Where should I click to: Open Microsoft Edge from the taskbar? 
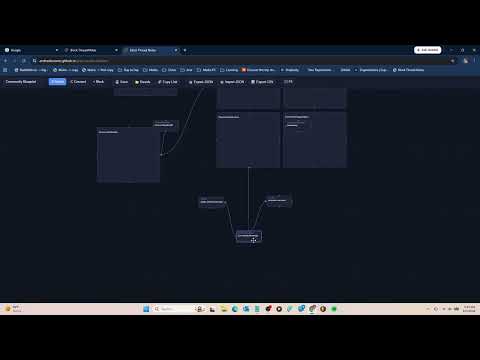tap(235, 309)
